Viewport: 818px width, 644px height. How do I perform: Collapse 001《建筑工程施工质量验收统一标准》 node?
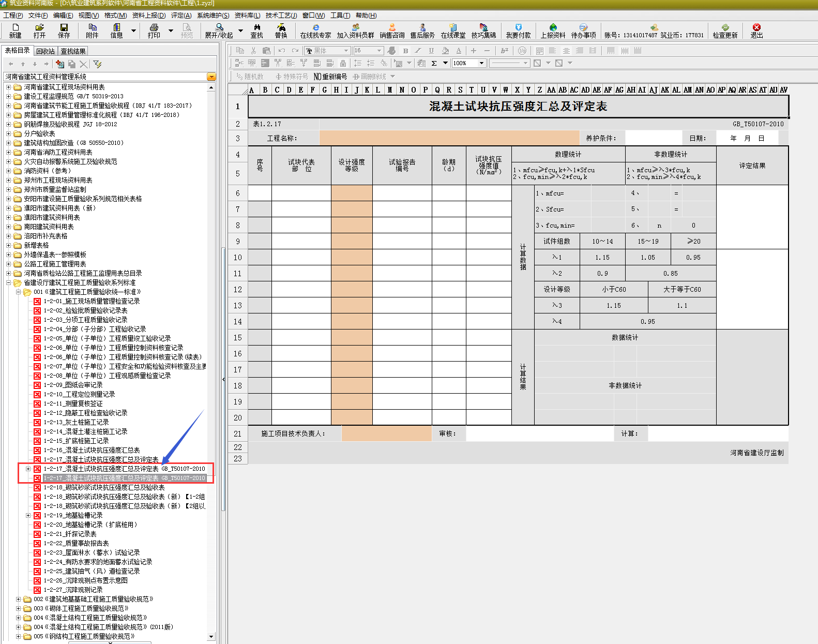tap(18, 292)
